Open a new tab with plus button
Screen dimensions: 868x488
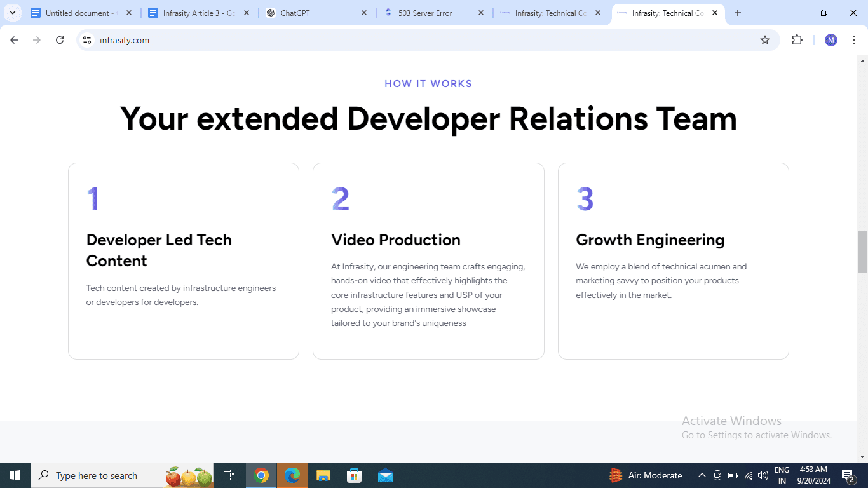(x=737, y=13)
